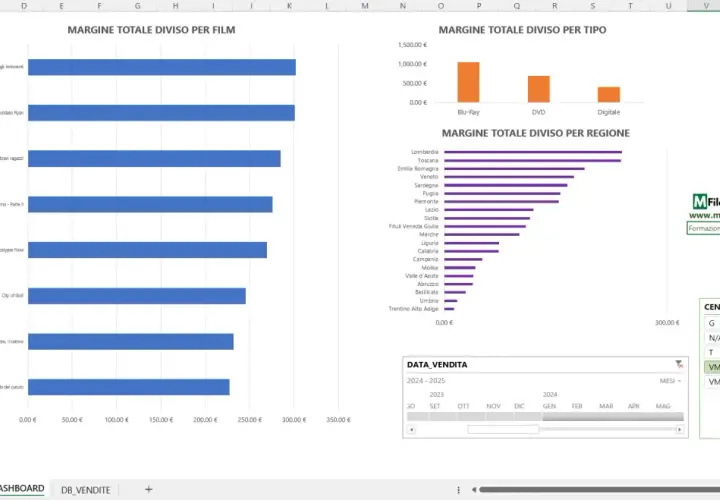720x500 pixels.
Task: Click the Blu-Ray category label
Action: point(468,112)
